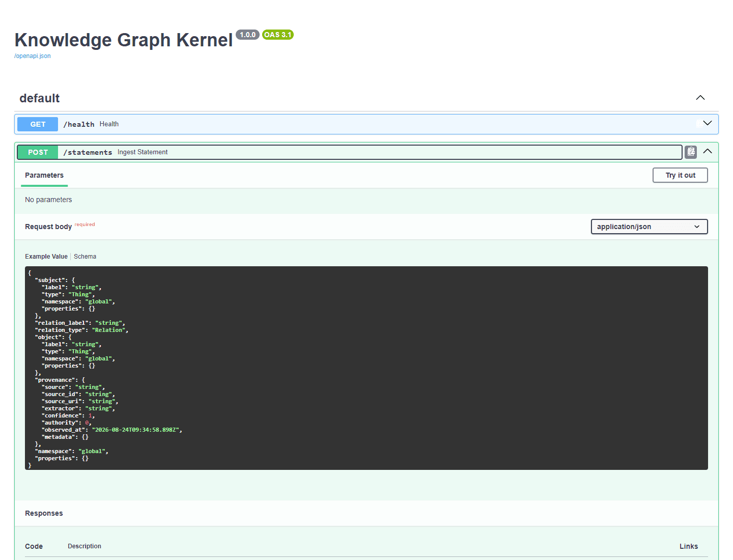
Task: Click the "observed_at" timestamp value
Action: 135,430
